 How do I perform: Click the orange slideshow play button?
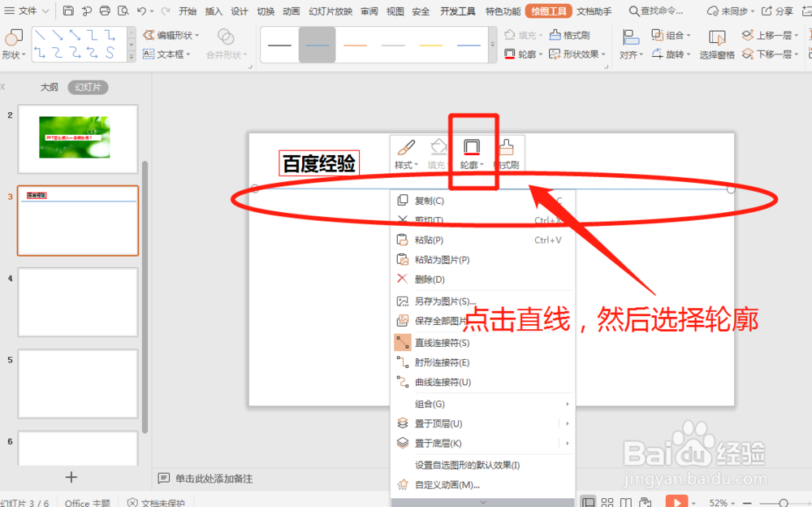click(677, 502)
